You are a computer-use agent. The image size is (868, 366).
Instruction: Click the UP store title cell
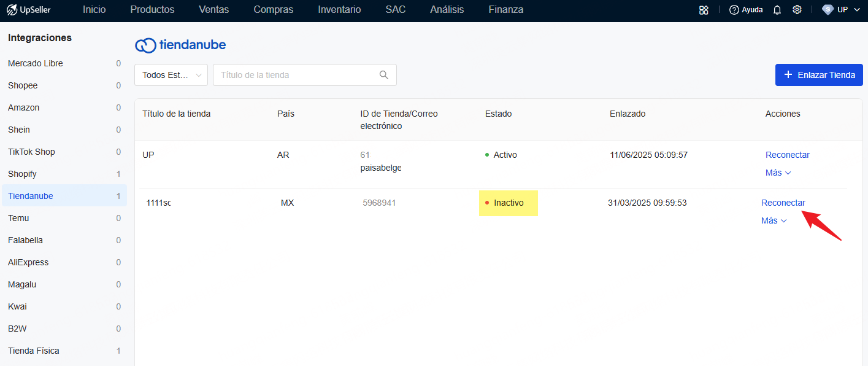coord(148,155)
